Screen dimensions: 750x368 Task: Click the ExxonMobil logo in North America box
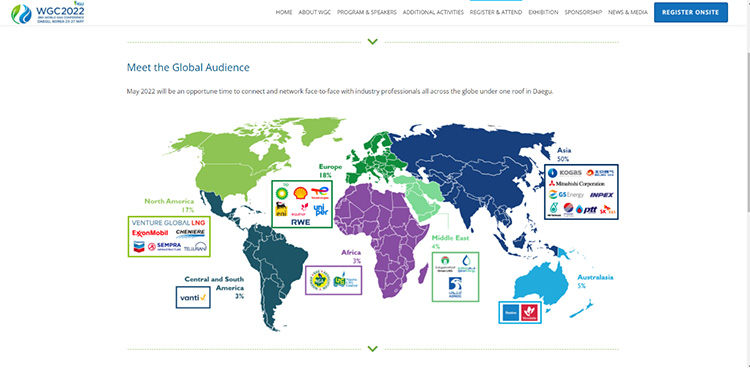click(150, 233)
